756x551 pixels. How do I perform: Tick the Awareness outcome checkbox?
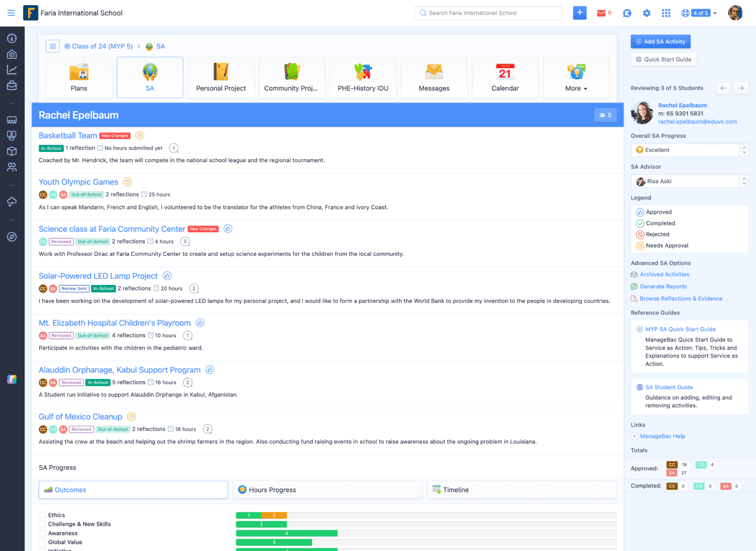[x=42, y=533]
